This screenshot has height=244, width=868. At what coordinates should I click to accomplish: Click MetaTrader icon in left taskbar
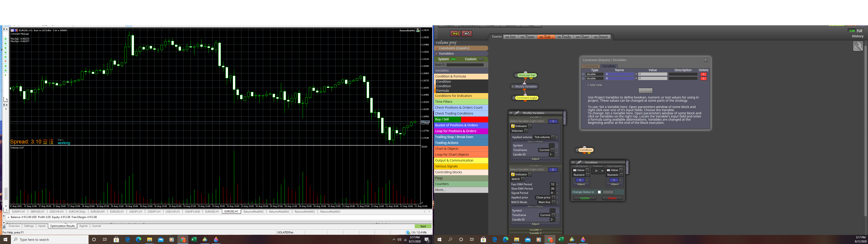click(x=205, y=240)
